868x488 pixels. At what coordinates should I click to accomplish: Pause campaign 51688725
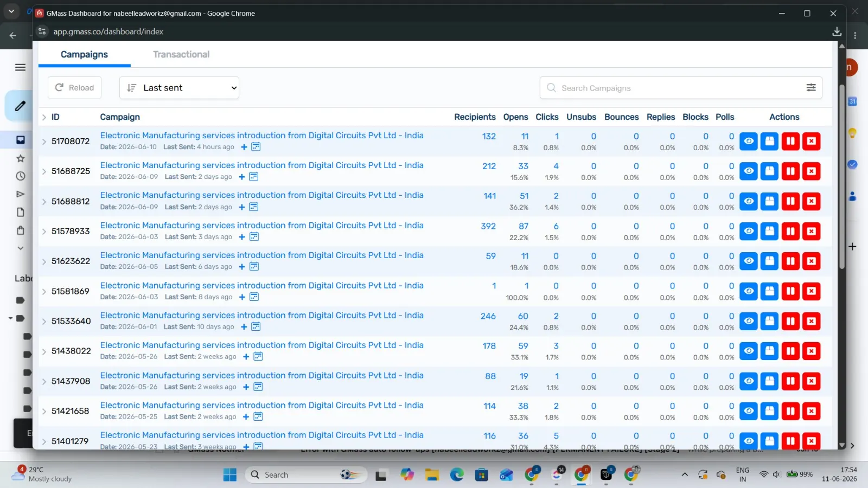[790, 171]
